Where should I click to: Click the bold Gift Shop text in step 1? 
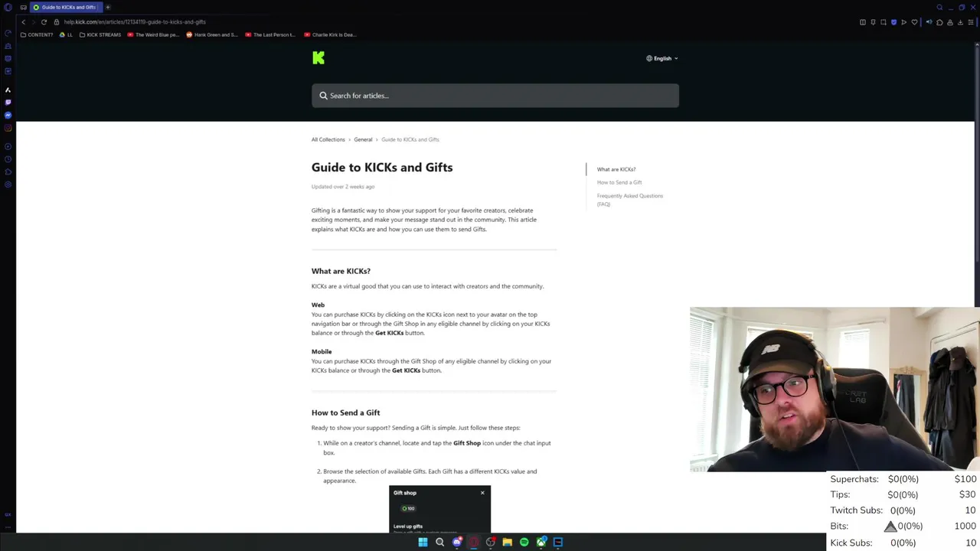tap(467, 443)
